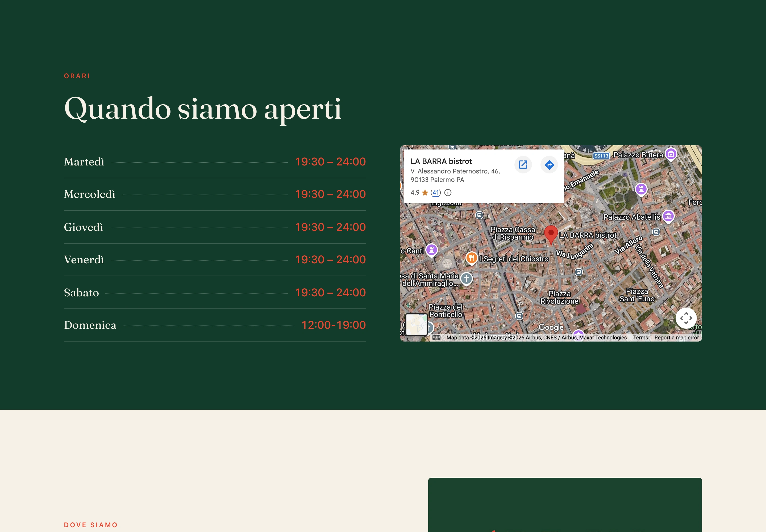
Task: Click bus stop icon below Ingrassia label
Action: tap(479, 215)
